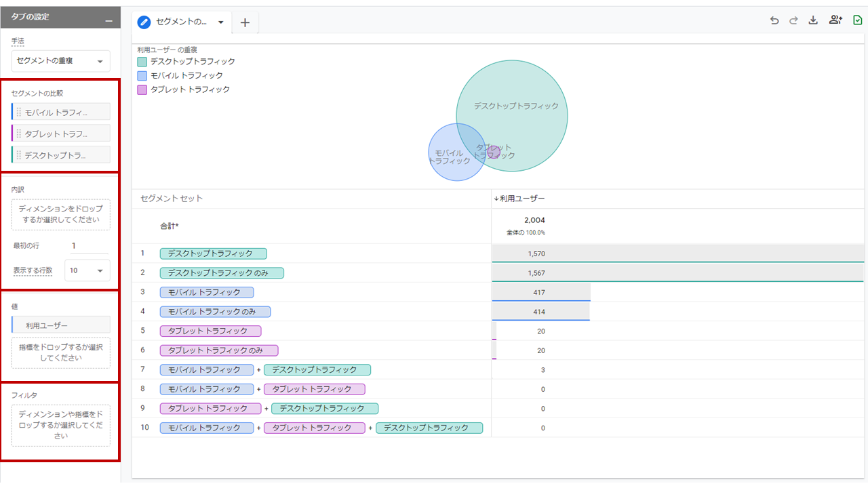Undo the last change in the exploration

(774, 20)
